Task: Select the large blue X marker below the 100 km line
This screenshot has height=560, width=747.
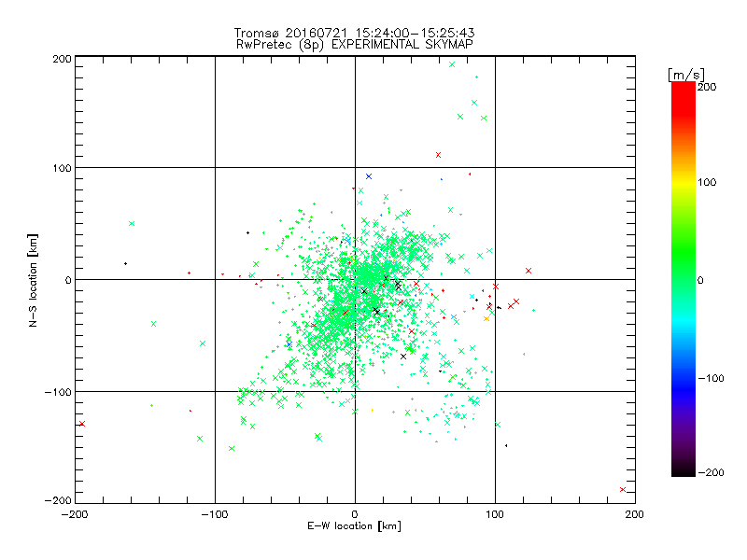Action: (369, 176)
